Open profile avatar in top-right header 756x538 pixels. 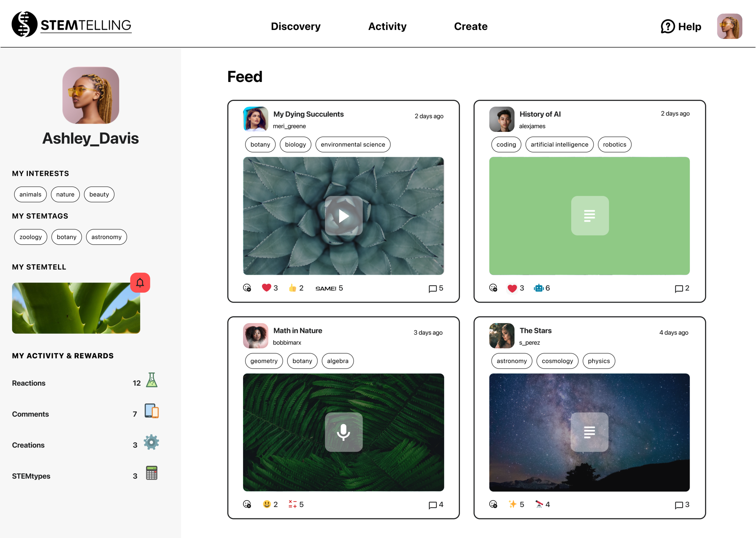coord(729,26)
